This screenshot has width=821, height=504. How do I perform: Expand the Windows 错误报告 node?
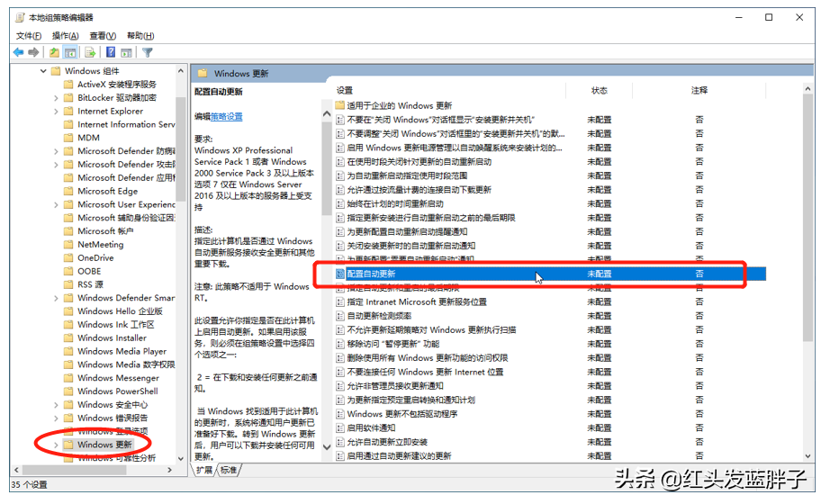(56, 418)
